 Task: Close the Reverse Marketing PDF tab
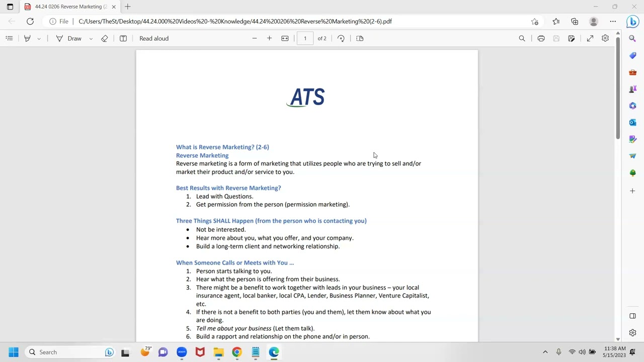114,7
